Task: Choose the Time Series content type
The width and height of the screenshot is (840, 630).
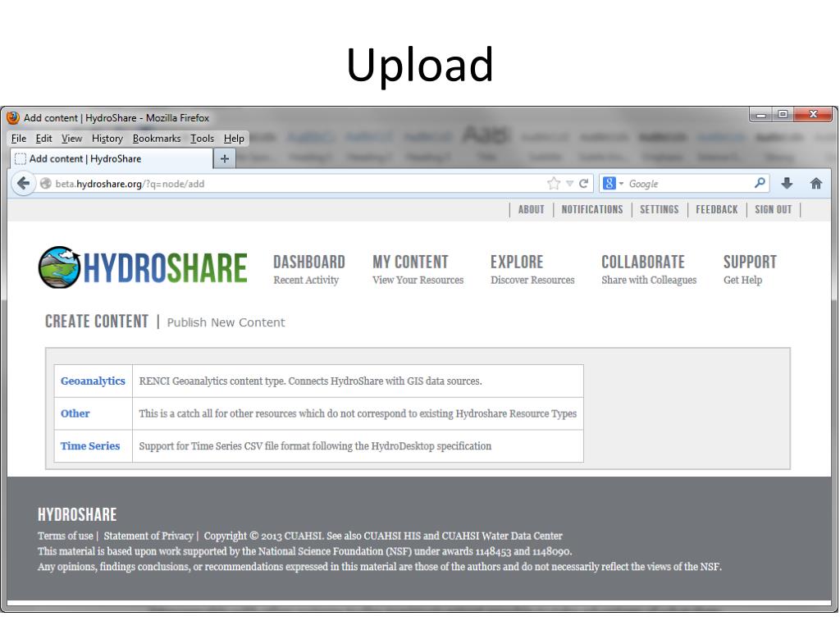Action: (x=90, y=445)
